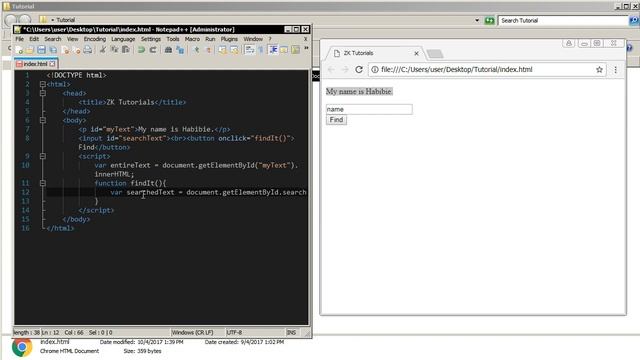Open the Search menu
This screenshot has width=640, height=360.
tap(53, 39)
